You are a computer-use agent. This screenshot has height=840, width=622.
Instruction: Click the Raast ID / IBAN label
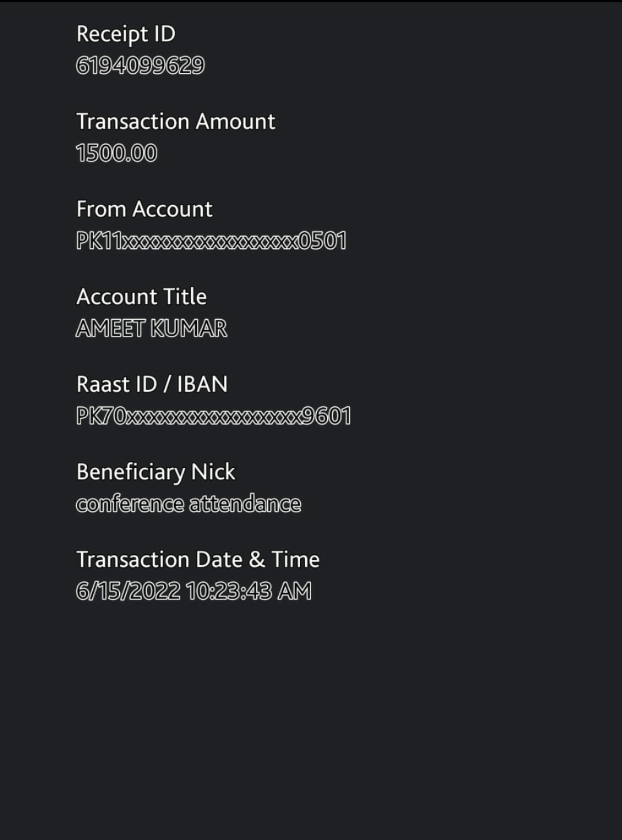(x=151, y=384)
